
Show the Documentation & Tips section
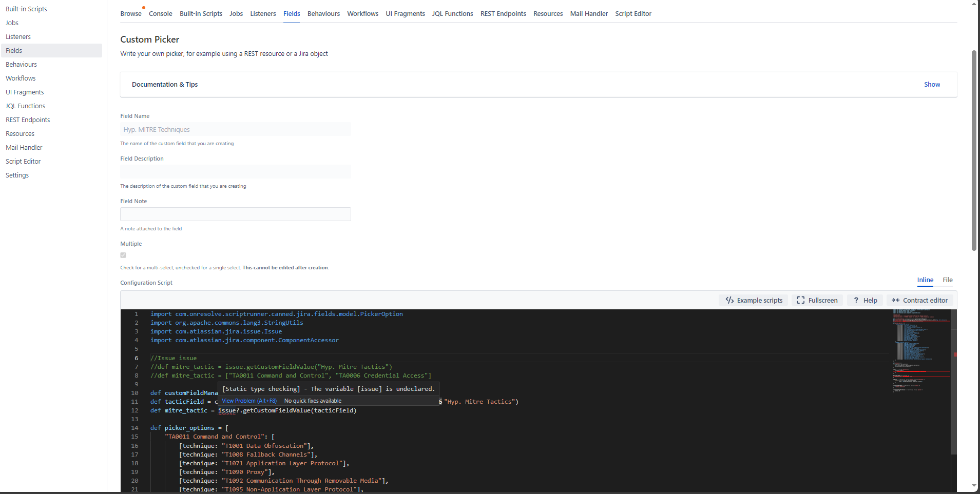(x=932, y=84)
